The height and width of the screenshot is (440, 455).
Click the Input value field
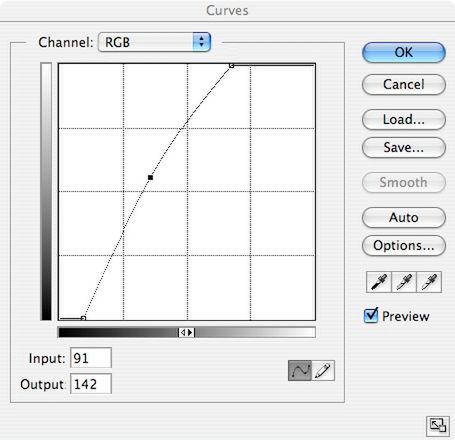tap(91, 358)
